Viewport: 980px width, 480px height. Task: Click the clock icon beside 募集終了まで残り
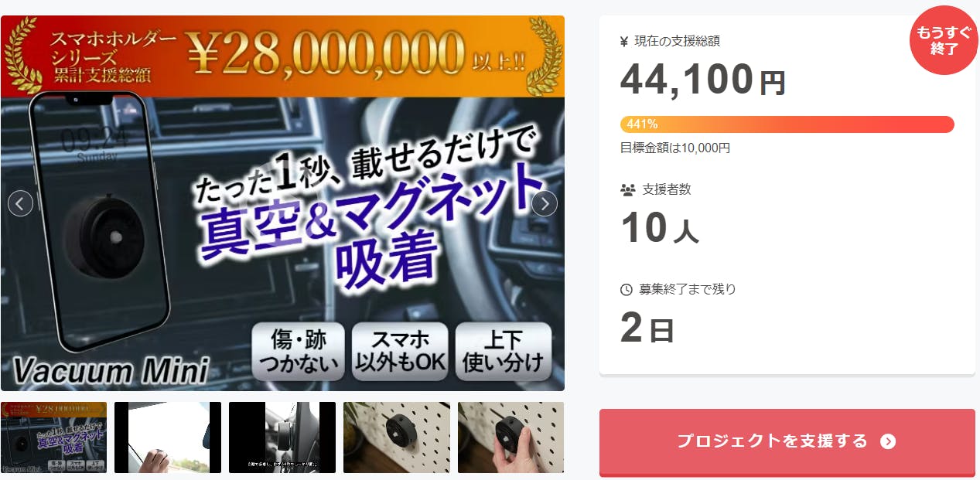click(x=627, y=290)
